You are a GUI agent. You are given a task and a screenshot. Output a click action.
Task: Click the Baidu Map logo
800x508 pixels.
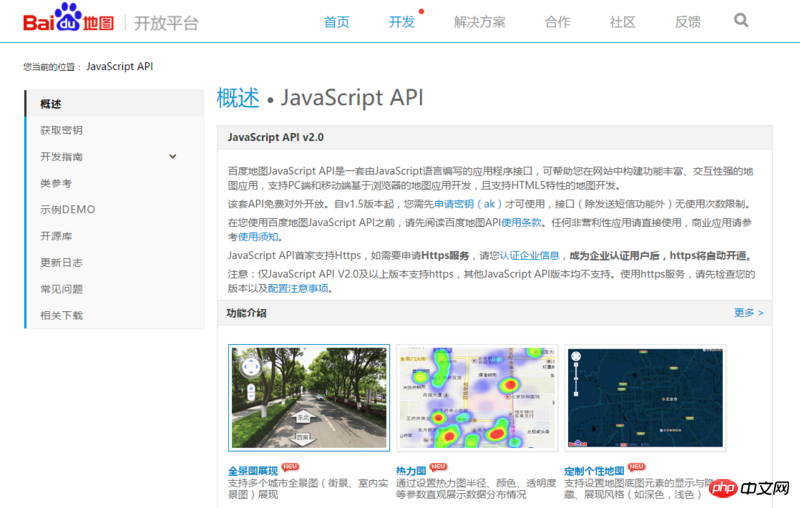[x=68, y=18]
